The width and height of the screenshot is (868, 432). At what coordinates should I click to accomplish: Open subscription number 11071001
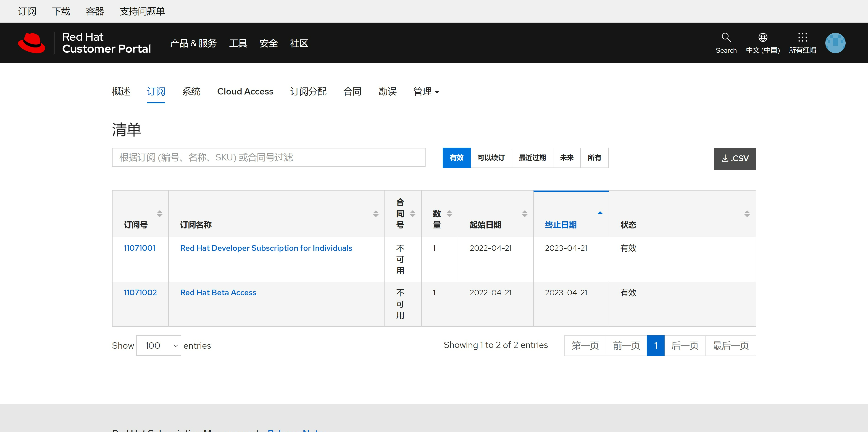[139, 248]
